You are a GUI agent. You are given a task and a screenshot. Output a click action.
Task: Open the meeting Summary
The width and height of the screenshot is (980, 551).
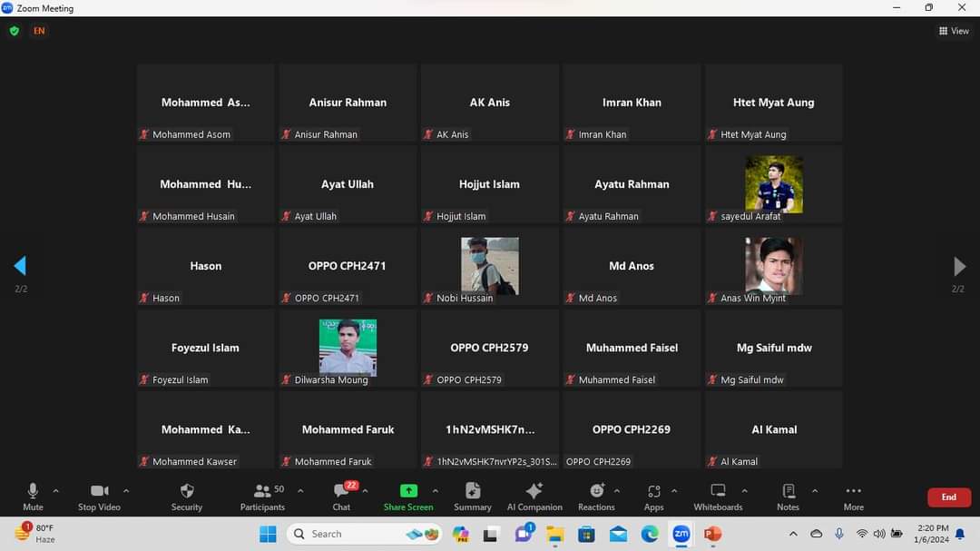473,497
